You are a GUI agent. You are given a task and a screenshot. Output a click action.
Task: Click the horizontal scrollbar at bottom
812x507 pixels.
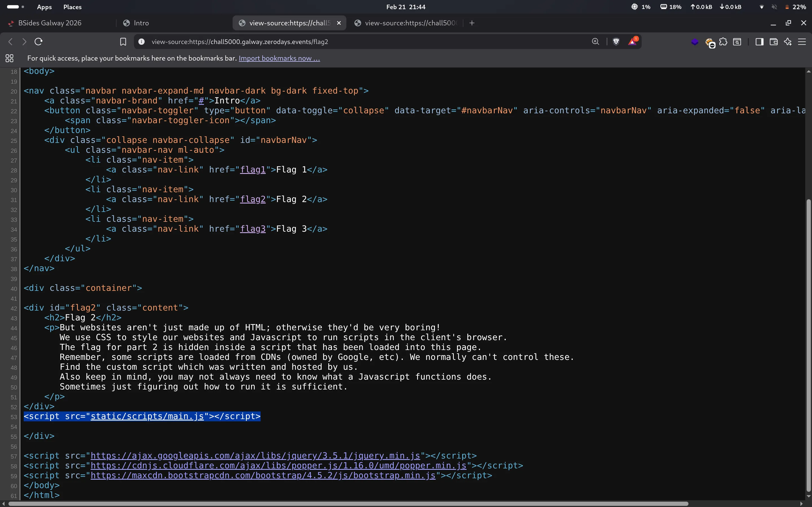point(347,504)
